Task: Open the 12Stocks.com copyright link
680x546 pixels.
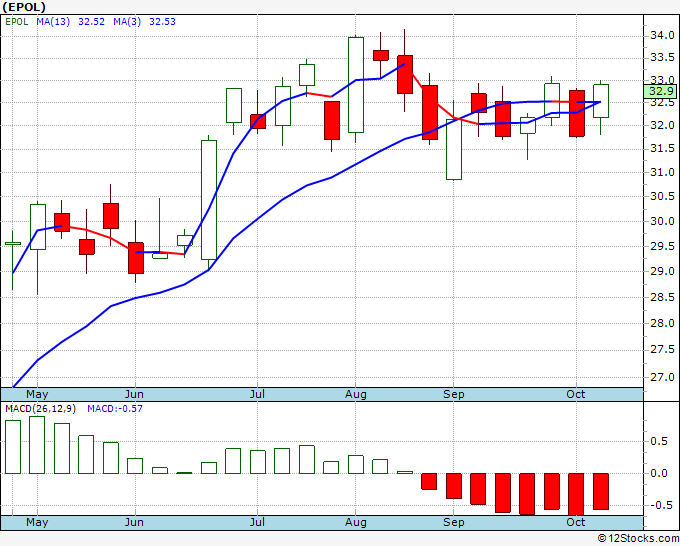Action: coord(638,539)
